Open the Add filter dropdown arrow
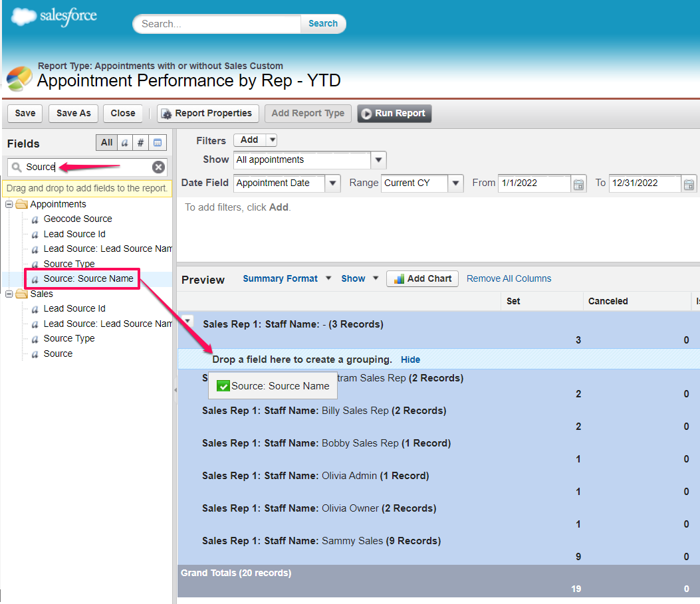700x604 pixels. click(272, 140)
